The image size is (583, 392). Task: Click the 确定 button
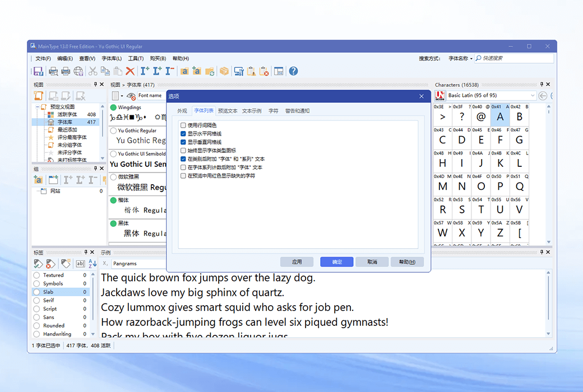(337, 262)
